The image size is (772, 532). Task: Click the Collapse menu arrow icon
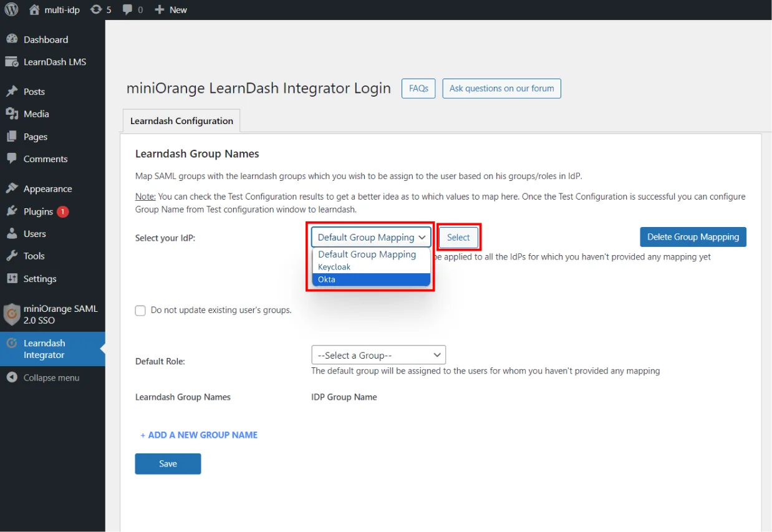tap(12, 378)
